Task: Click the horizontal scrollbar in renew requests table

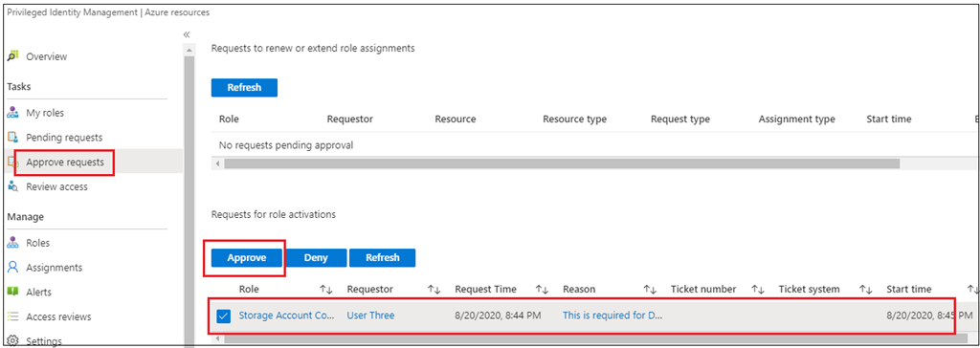Action: [561, 163]
